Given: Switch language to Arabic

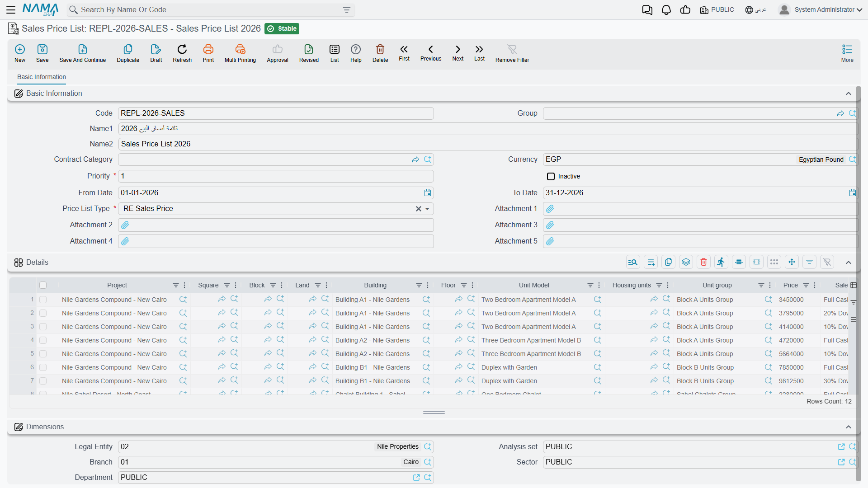Looking at the screenshot, I should 756,9.
